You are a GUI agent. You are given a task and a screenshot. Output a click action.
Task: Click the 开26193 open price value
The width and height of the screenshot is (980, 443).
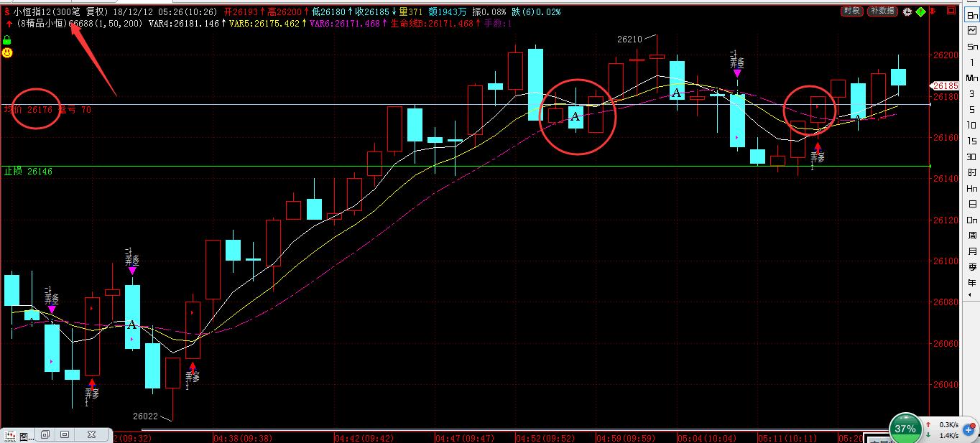[x=240, y=12]
